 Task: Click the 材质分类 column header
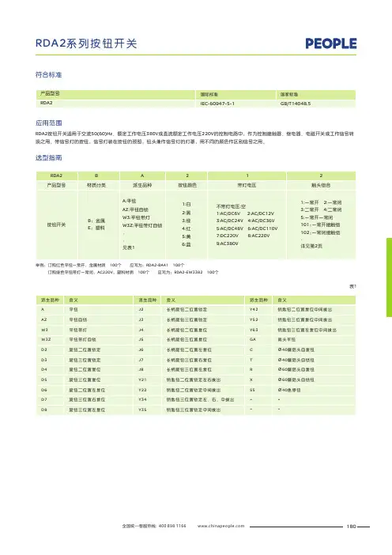pos(96,185)
